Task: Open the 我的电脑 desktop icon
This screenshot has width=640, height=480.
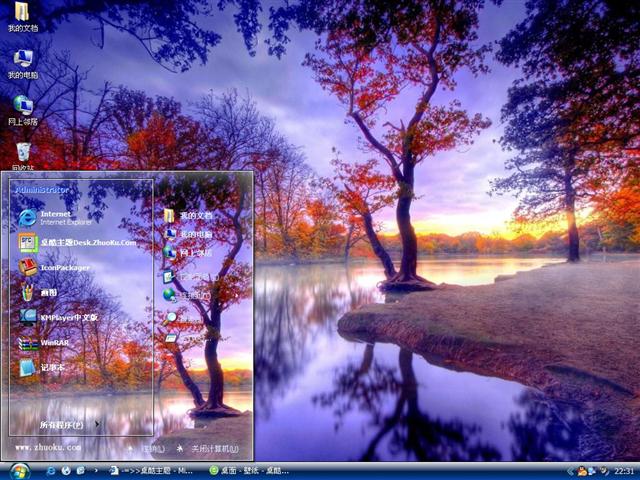Action: pyautogui.click(x=22, y=64)
